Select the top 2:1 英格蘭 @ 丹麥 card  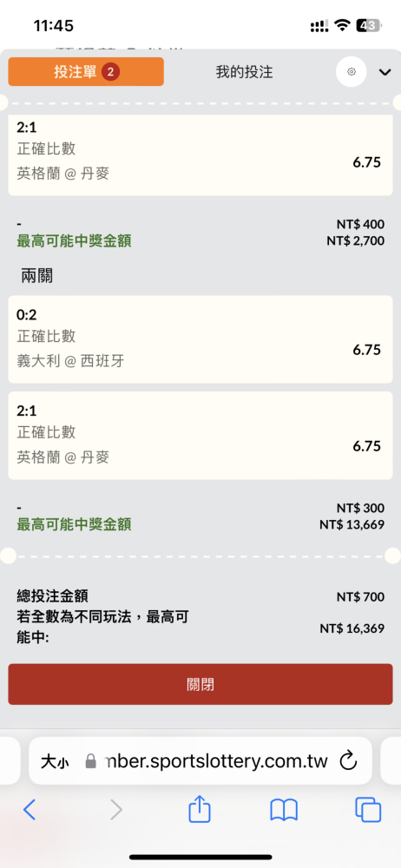tap(200, 155)
